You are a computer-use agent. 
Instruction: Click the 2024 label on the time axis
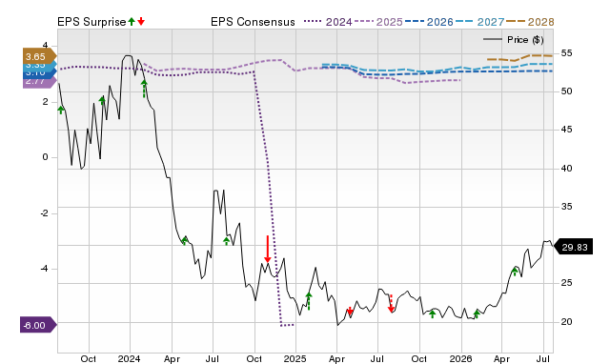click(x=130, y=358)
